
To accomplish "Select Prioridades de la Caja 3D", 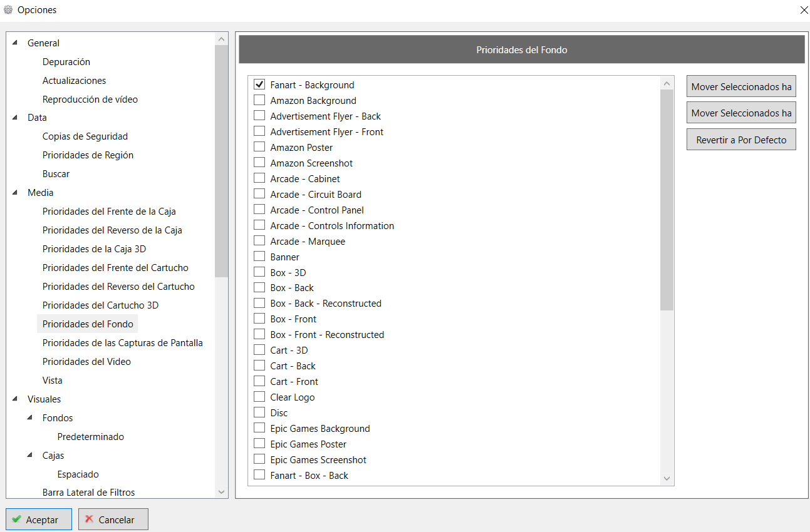I will tap(94, 249).
